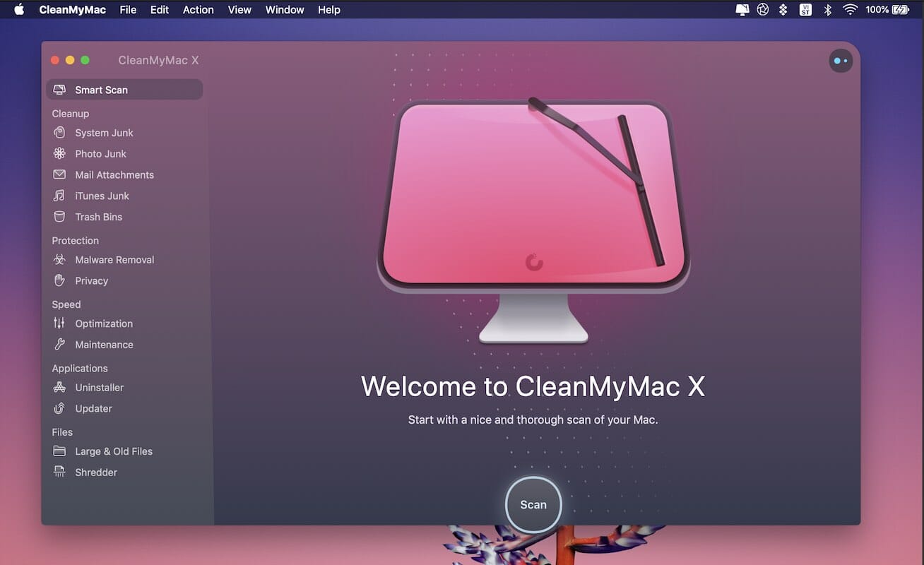The image size is (924, 565).
Task: Open the assistant dots button at top right
Action: pos(841,61)
